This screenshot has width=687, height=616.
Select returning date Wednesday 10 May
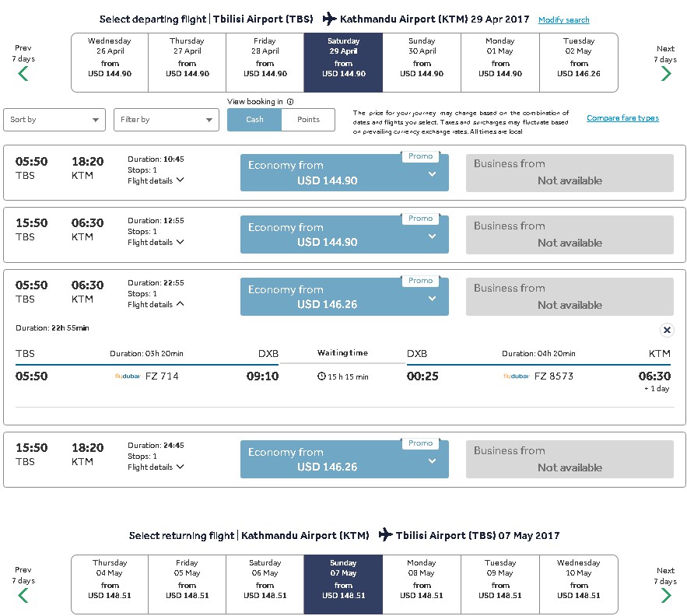click(x=579, y=584)
